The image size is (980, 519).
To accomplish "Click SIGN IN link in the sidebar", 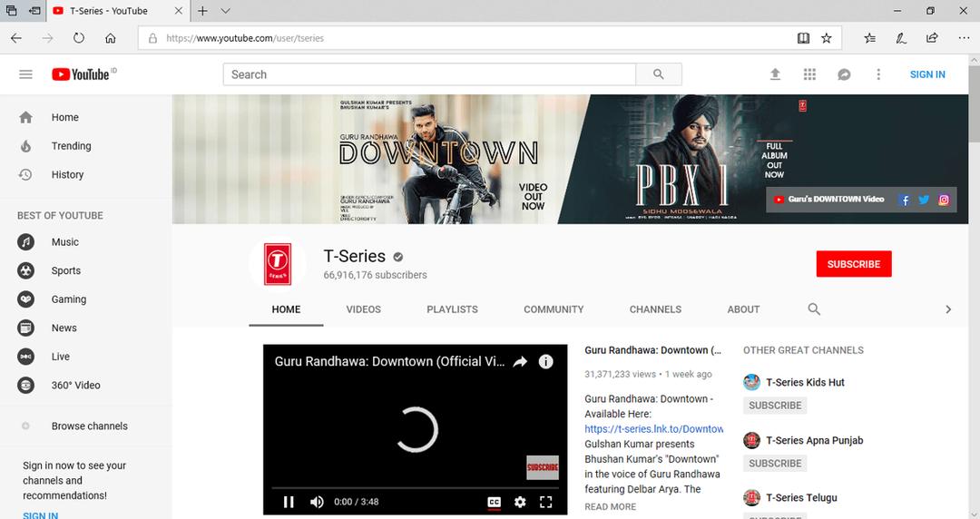I will 40,515.
